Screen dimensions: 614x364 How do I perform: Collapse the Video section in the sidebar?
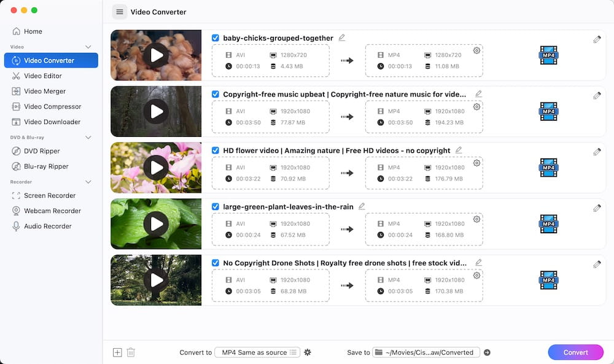pos(88,47)
